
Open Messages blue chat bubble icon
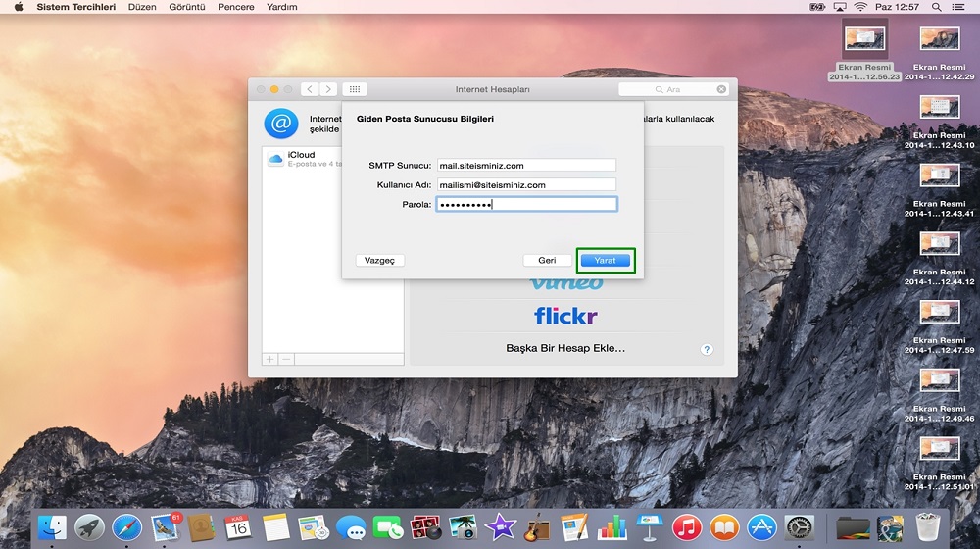(x=351, y=527)
